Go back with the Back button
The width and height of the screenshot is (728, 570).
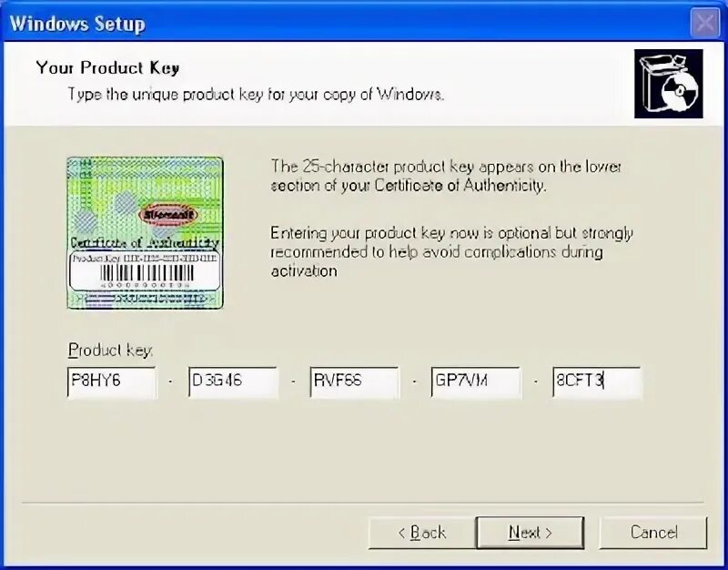[422, 533]
